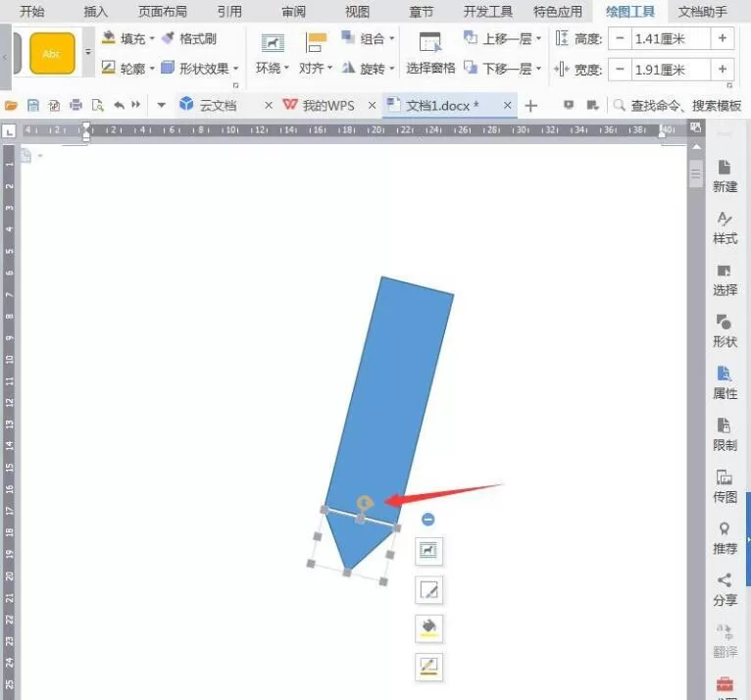Decrease the 高度 height value
Image resolution: width=751 pixels, height=700 pixels.
coord(620,38)
